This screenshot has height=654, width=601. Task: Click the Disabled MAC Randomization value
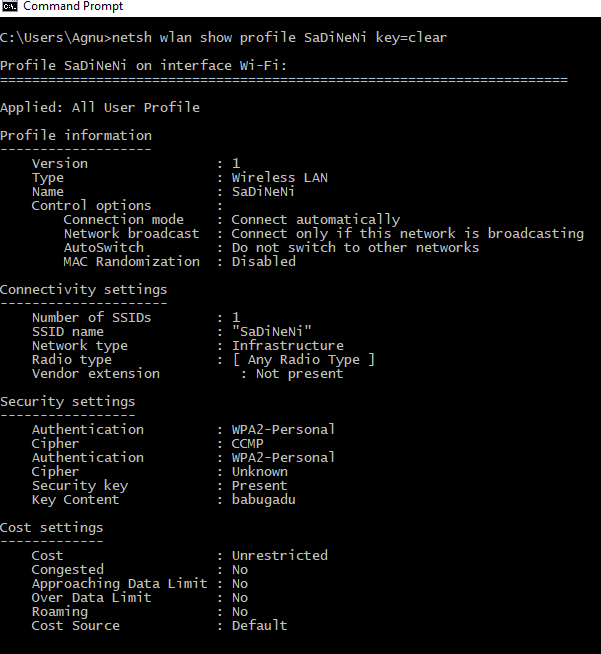pos(263,261)
